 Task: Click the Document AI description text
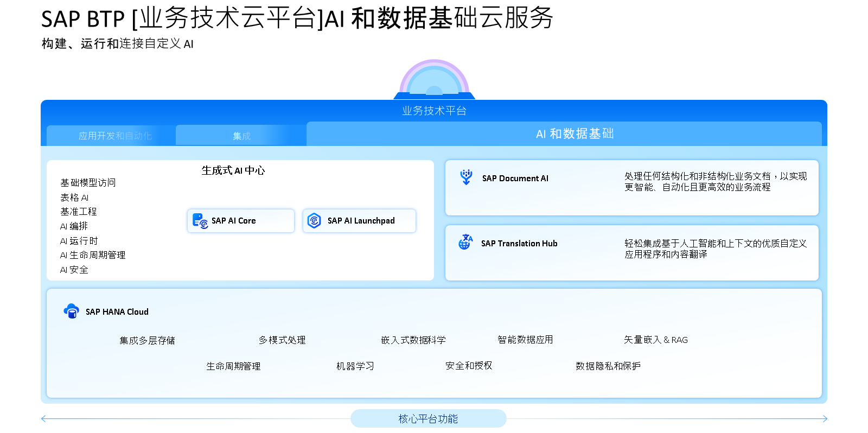[x=716, y=182]
